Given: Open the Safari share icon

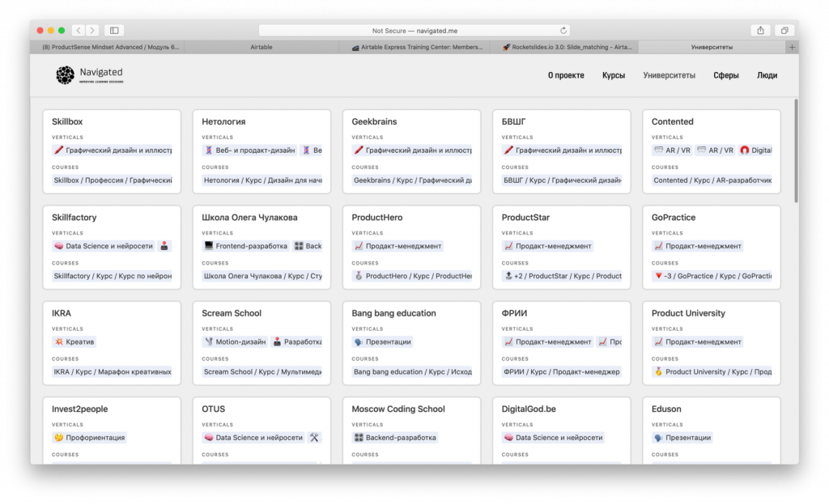Looking at the screenshot, I should tap(760, 31).
